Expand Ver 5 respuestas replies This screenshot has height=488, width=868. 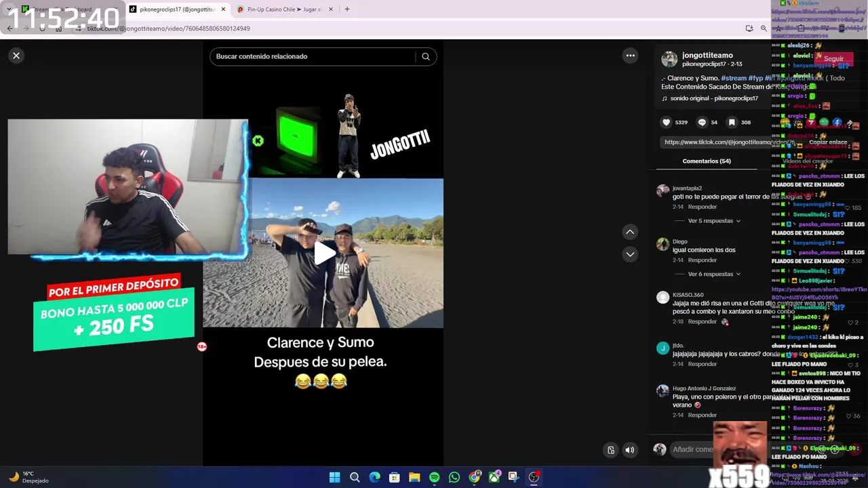(x=714, y=221)
